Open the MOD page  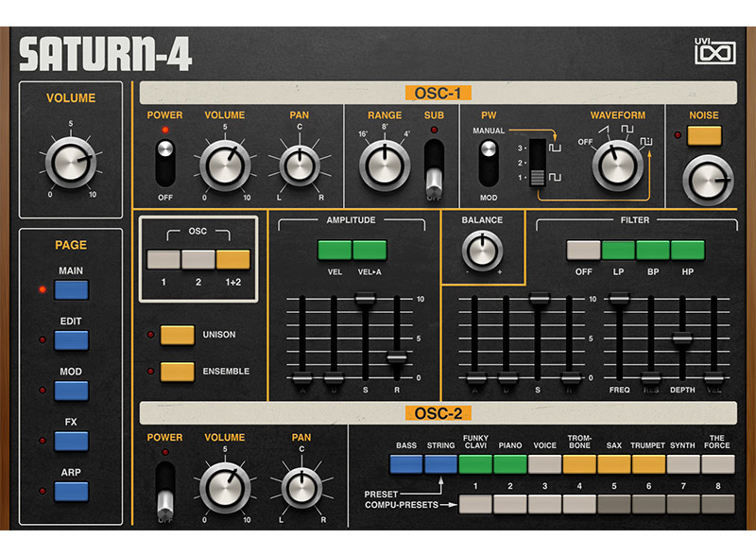[72, 391]
